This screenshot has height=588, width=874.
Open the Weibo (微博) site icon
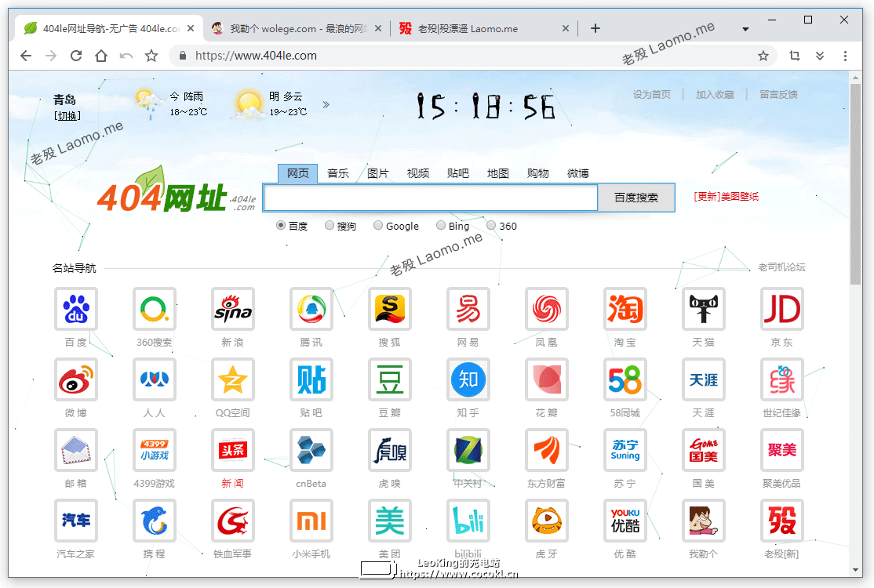(76, 379)
